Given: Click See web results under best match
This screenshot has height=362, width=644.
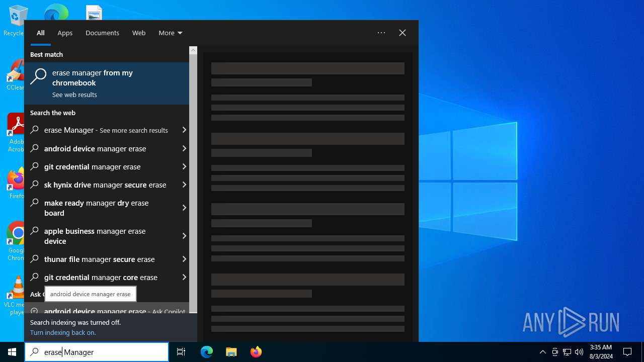Looking at the screenshot, I should (74, 95).
